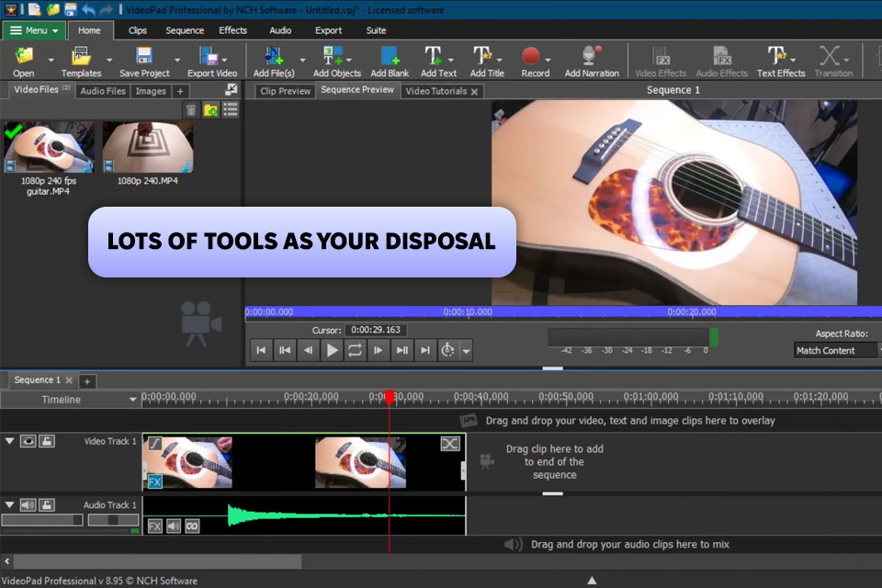Switch to the Clips ribbon tab
882x588 pixels.
click(137, 30)
